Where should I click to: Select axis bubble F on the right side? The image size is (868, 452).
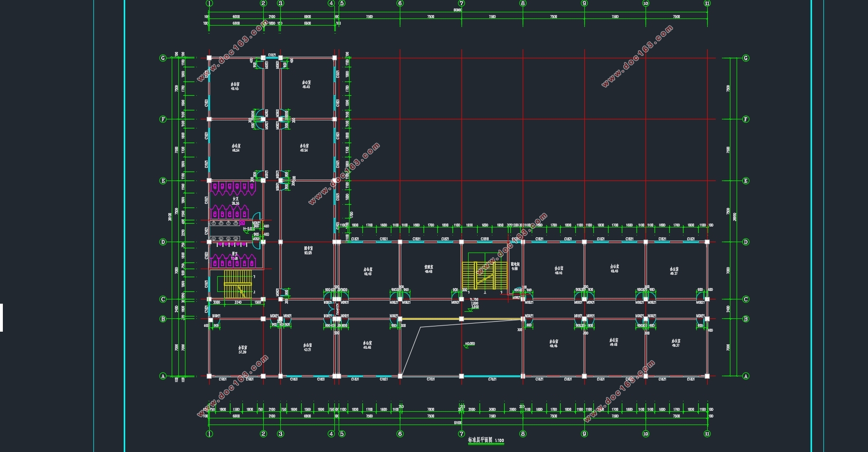746,119
